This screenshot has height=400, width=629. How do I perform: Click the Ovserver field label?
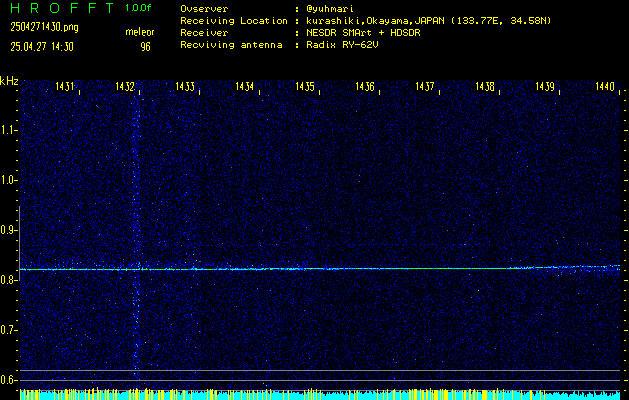pos(204,9)
